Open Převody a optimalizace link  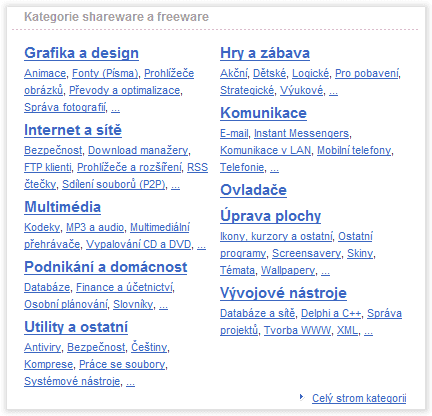click(125, 90)
